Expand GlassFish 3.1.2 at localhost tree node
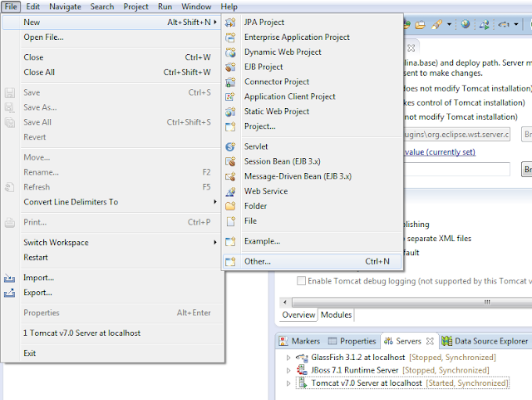 288,358
